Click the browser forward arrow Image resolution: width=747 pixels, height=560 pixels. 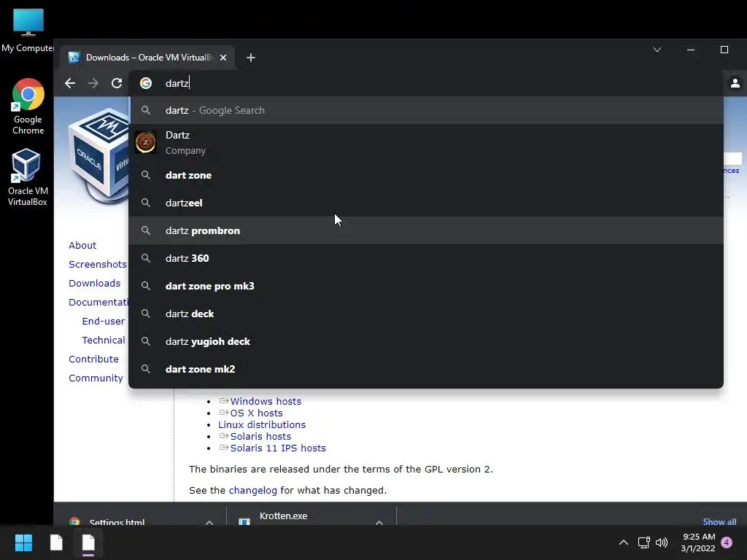[93, 83]
